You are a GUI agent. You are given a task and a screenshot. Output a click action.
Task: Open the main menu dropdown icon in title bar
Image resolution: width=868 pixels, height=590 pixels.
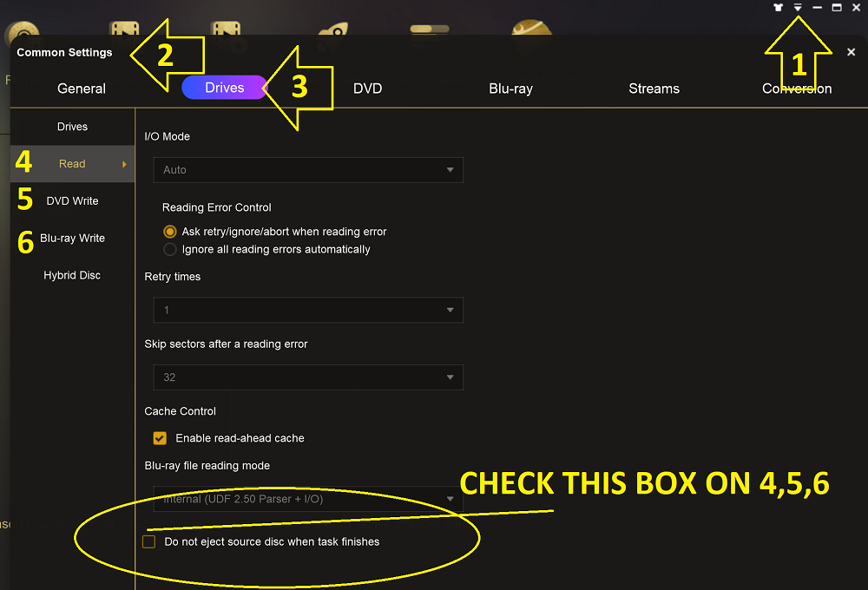click(x=798, y=8)
